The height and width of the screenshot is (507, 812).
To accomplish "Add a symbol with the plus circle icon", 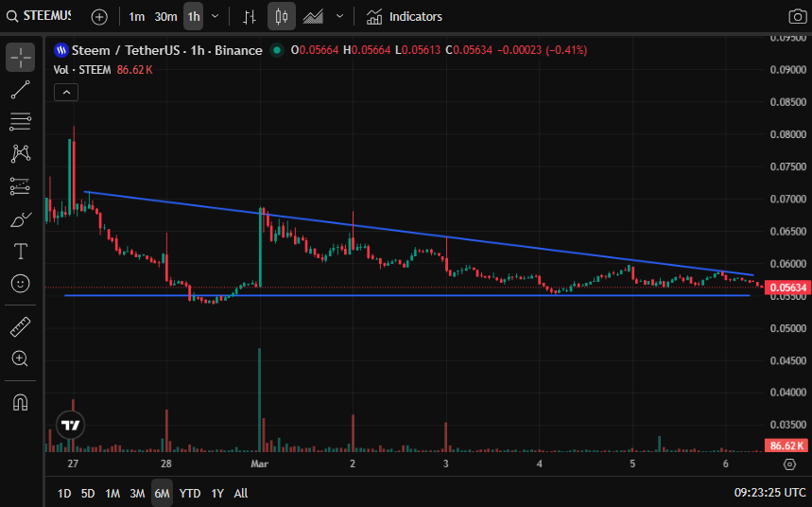I will point(99,17).
